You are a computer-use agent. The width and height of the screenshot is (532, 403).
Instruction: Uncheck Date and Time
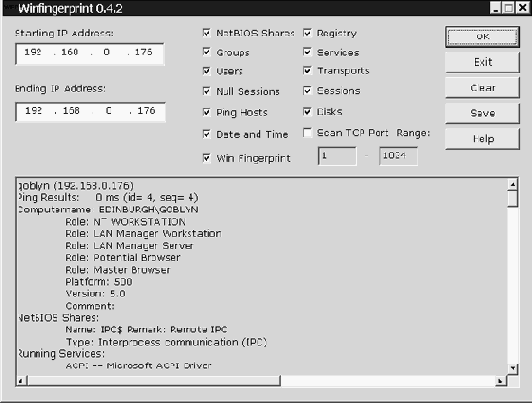click(207, 134)
